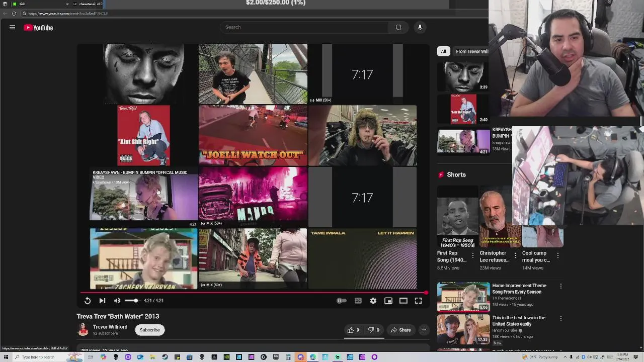This screenshot has width=644, height=362.
Task: Open Trevor Williford channel name link
Action: (110, 327)
